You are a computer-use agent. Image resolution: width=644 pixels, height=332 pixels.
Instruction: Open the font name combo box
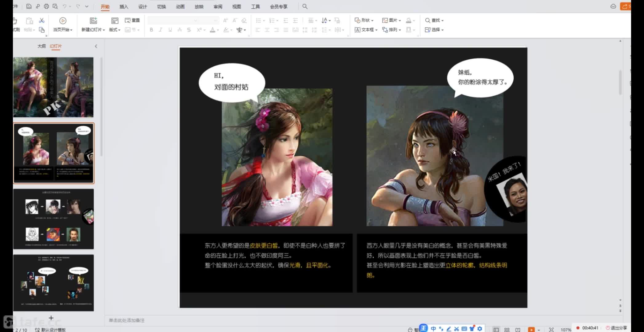click(173, 20)
